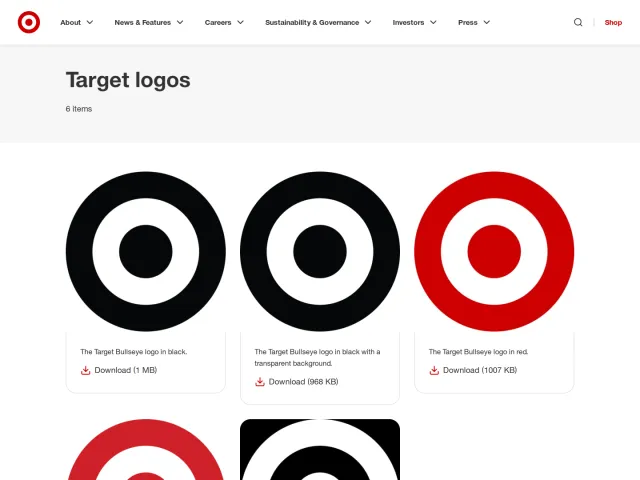Open the News & Features menu

142,22
